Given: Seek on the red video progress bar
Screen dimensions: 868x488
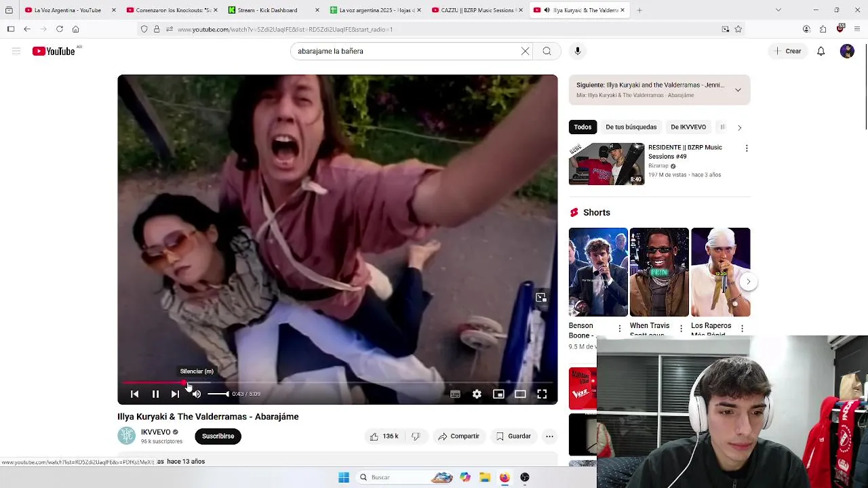Looking at the screenshot, I should [337, 383].
